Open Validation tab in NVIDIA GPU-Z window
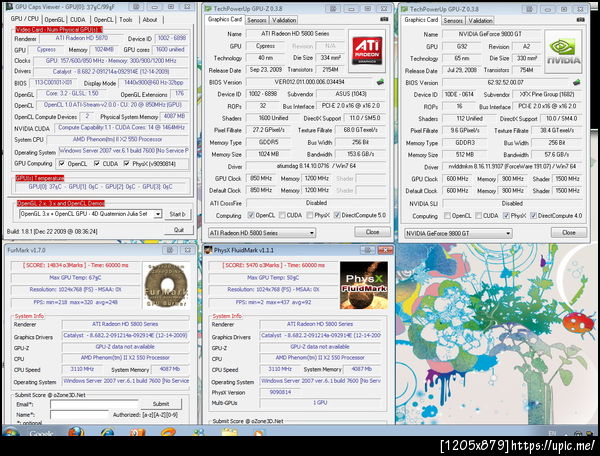 [480, 21]
